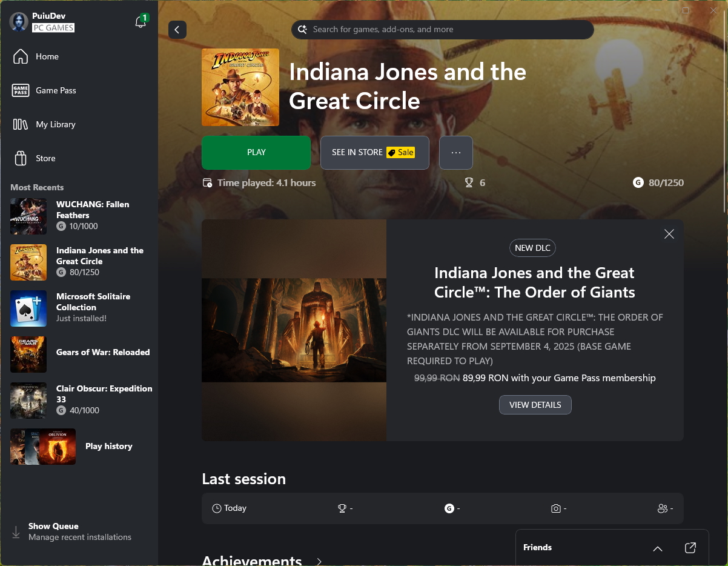
Task: Click the notification bell icon
Action: click(140, 22)
